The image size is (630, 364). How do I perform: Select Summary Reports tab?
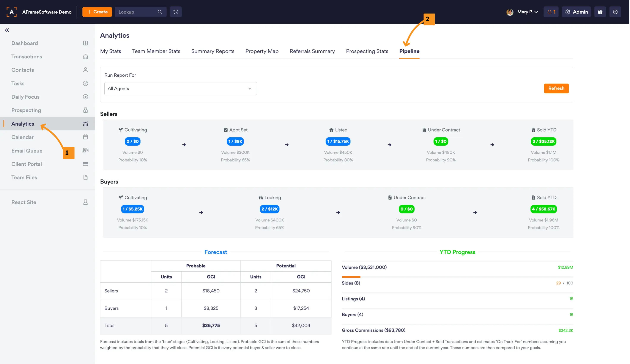point(213,51)
